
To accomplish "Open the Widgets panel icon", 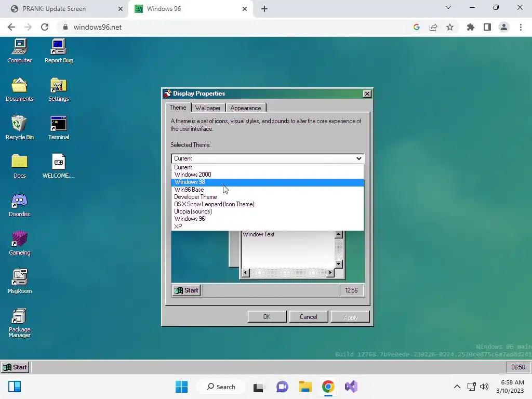I will (15, 387).
